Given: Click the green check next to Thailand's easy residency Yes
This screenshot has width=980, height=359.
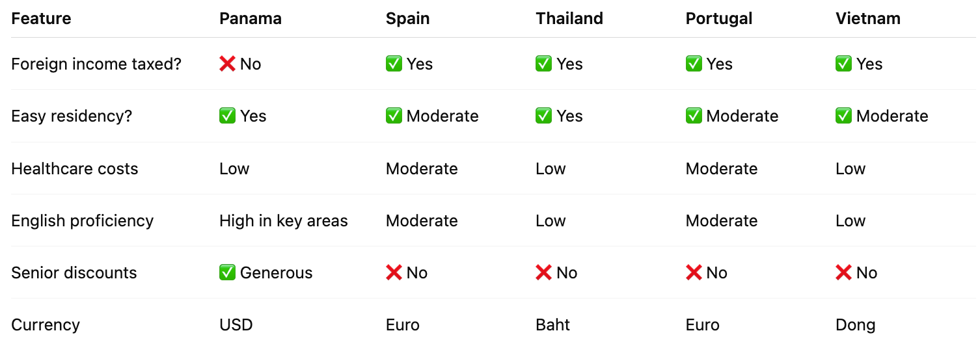Looking at the screenshot, I should point(543,116).
